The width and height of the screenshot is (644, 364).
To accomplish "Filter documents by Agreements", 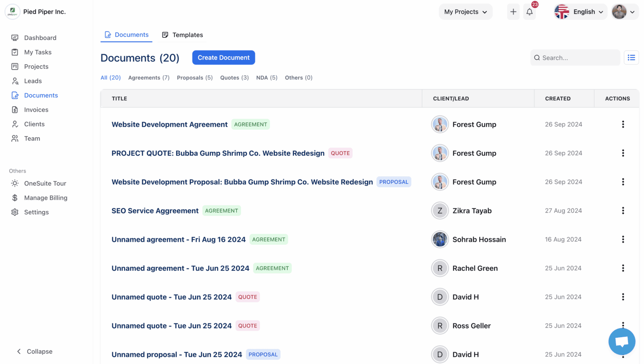I will tap(148, 78).
